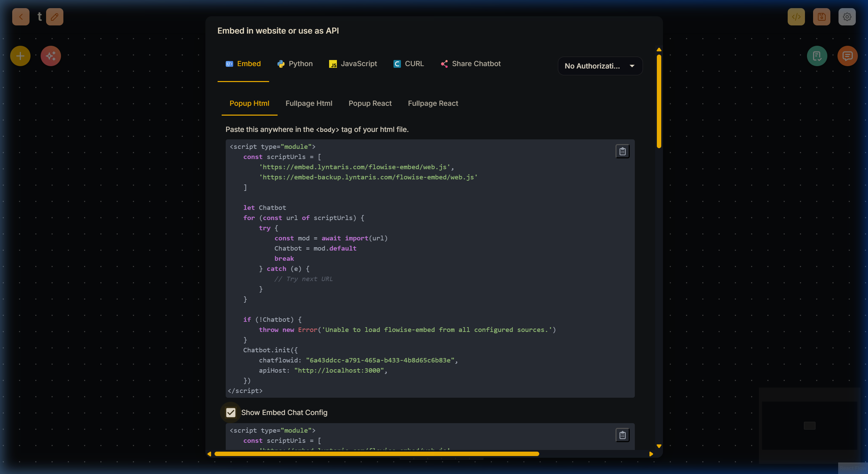Click the horizontal scrollbar left arrow
868x474 pixels.
pyautogui.click(x=209, y=454)
